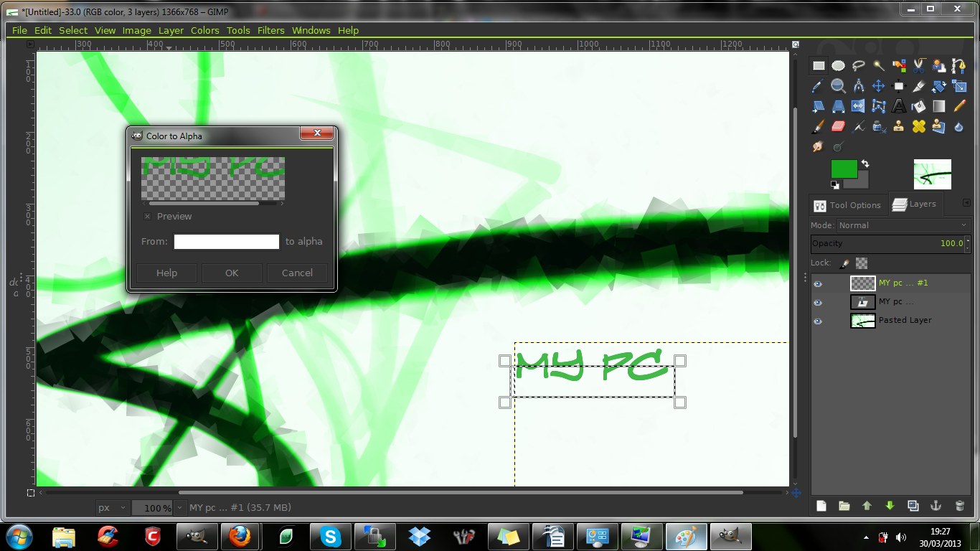Expand the zoom level 100% dropdown
The height and width of the screenshot is (551, 980).
(x=167, y=508)
